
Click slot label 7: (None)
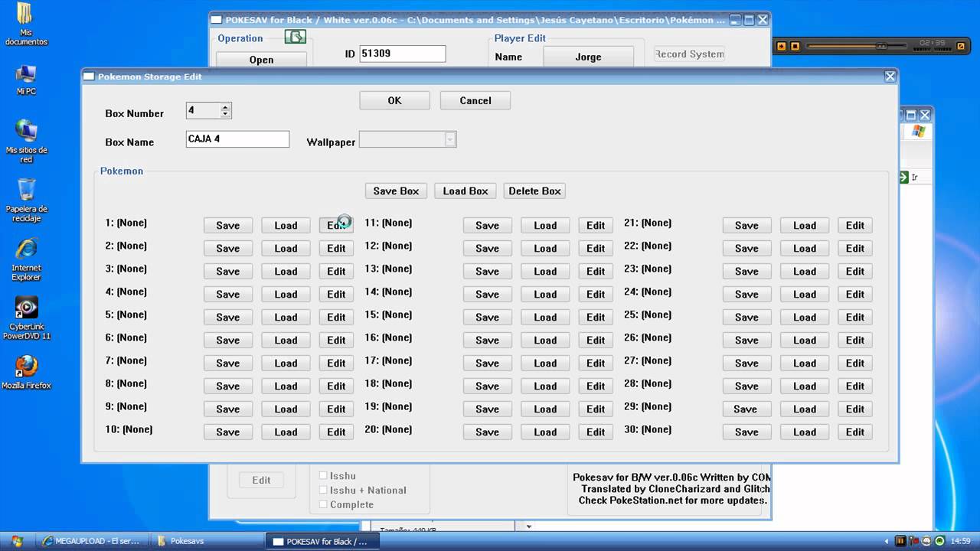pyautogui.click(x=126, y=360)
